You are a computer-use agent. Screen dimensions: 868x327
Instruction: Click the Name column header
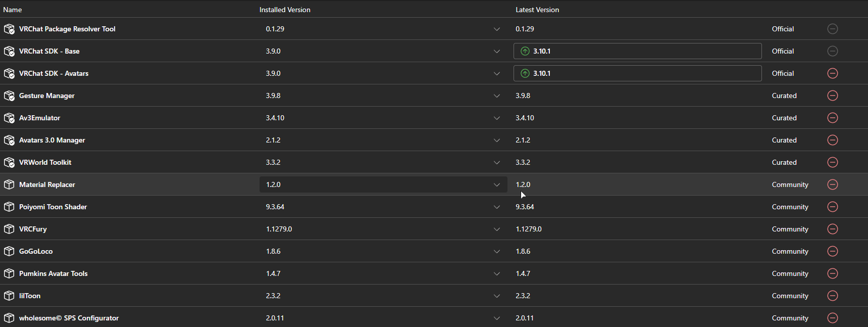[x=13, y=10]
